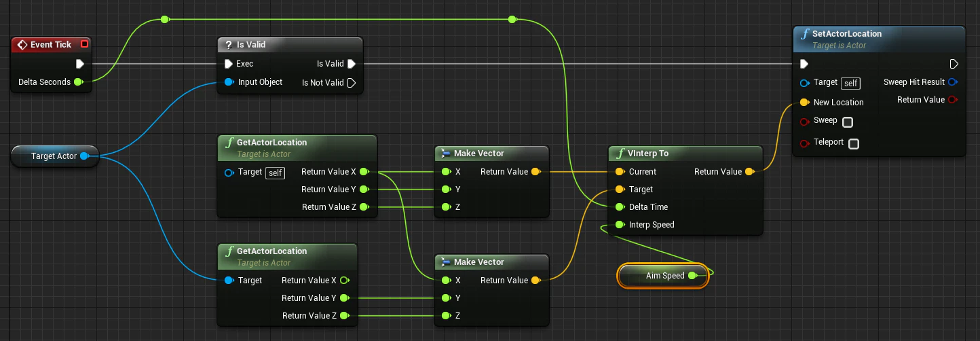This screenshot has height=341, width=980.
Task: Click the Return Value pin of upper Make Vector
Action: [535, 172]
